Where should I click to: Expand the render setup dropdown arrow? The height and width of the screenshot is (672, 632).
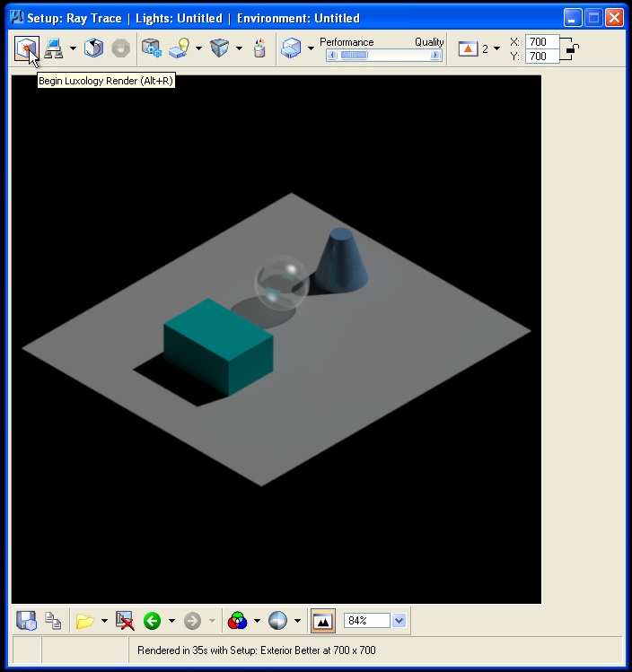[311, 48]
